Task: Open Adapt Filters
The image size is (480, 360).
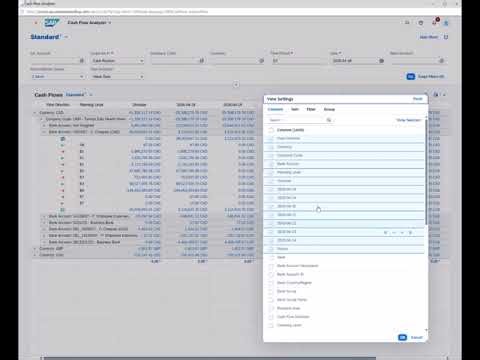Action: point(431,77)
